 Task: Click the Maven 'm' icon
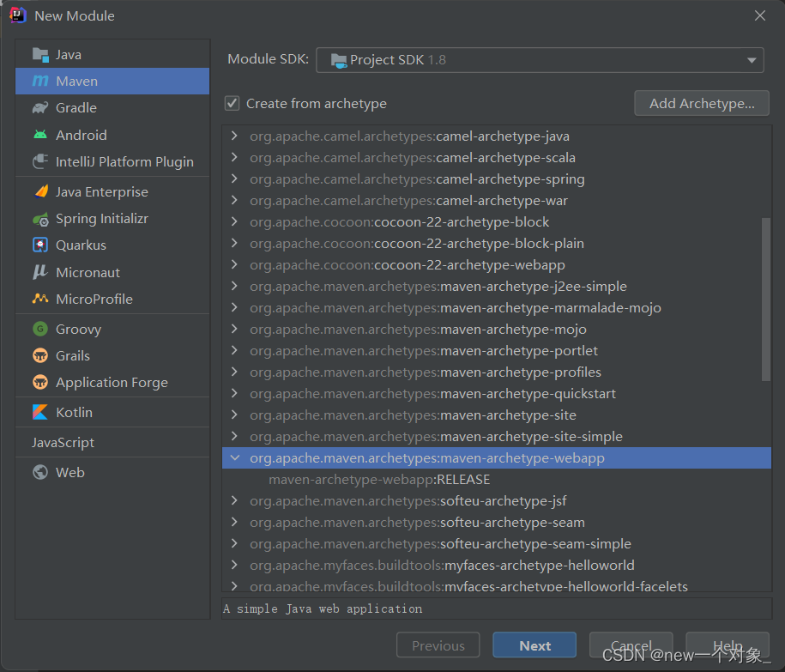coord(40,81)
